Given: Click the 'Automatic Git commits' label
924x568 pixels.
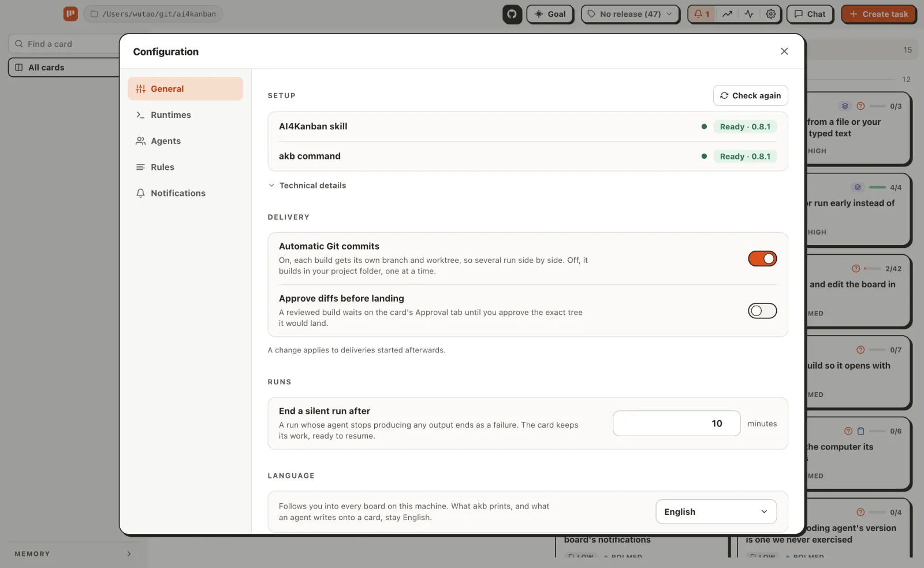Looking at the screenshot, I should (x=329, y=246).
